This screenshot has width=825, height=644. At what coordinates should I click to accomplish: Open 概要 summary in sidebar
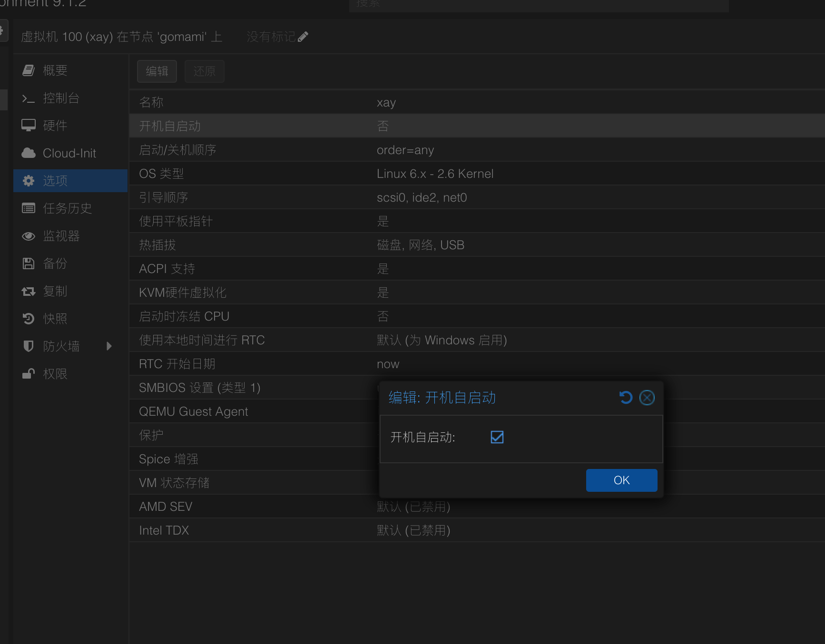point(55,70)
